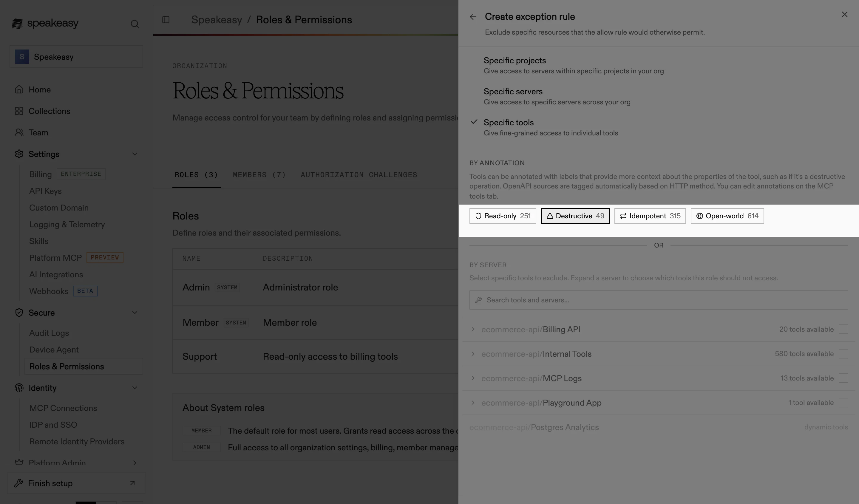The height and width of the screenshot is (504, 859).
Task: Toggle the Read-only annotation filter
Action: [x=503, y=216]
